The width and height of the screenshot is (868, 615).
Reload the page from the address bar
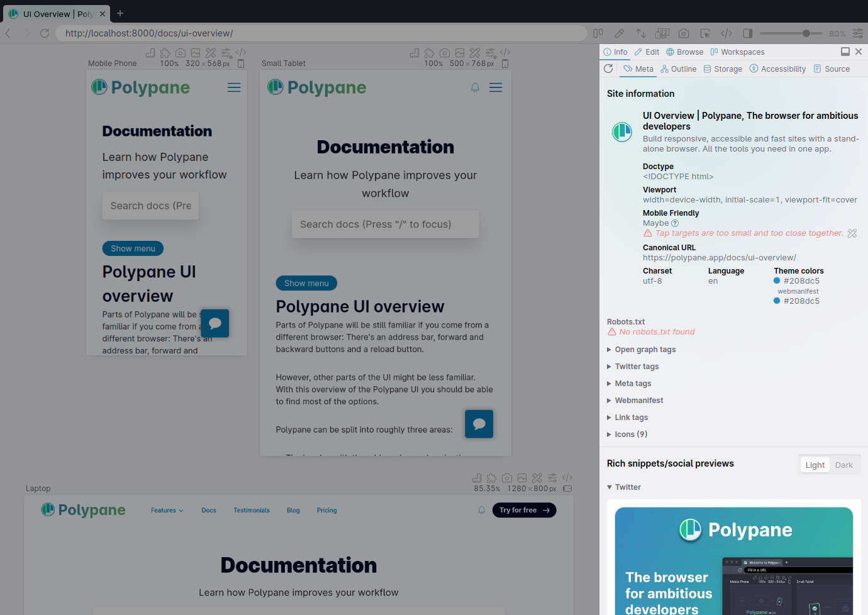coord(45,33)
